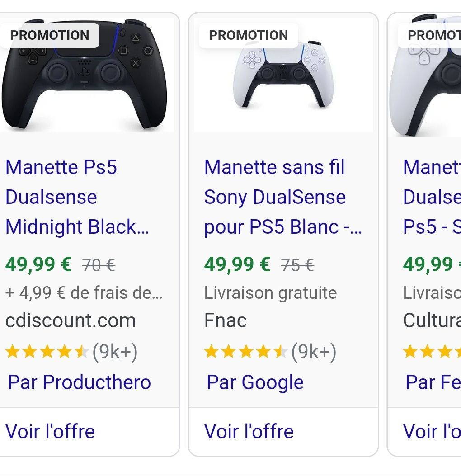Screen dimensions: 461x476
Task: Click 'Voir l'offre' on the Cultura card
Action: coord(432,431)
